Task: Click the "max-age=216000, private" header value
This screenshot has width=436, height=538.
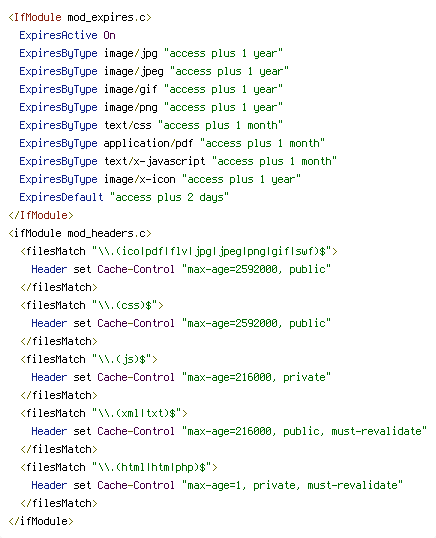Action: (256, 377)
